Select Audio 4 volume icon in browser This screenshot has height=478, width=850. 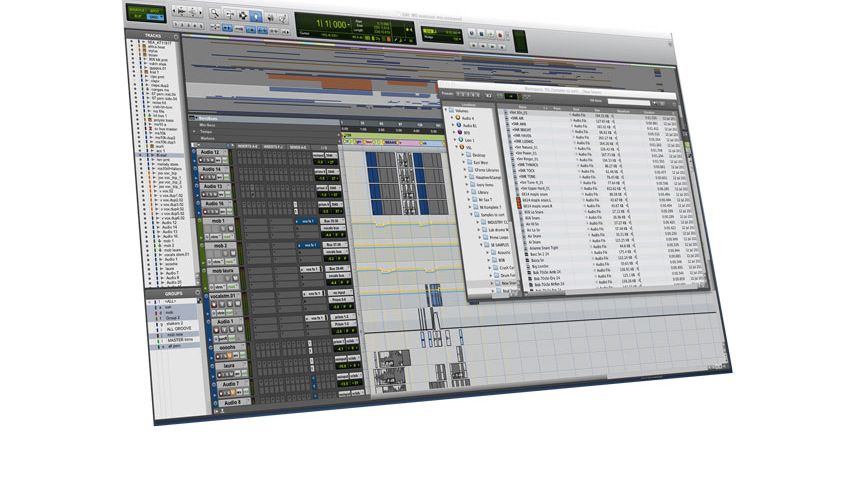458,118
